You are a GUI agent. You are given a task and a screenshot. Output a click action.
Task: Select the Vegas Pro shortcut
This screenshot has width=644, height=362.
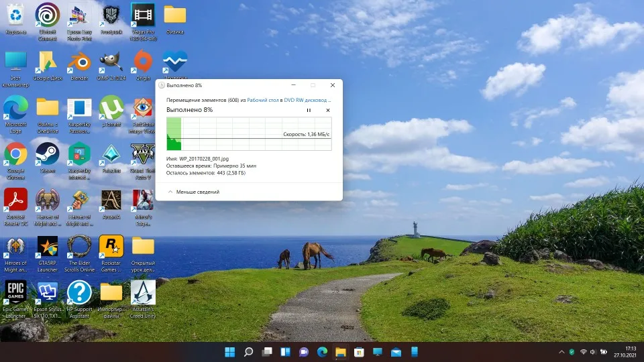tap(142, 21)
